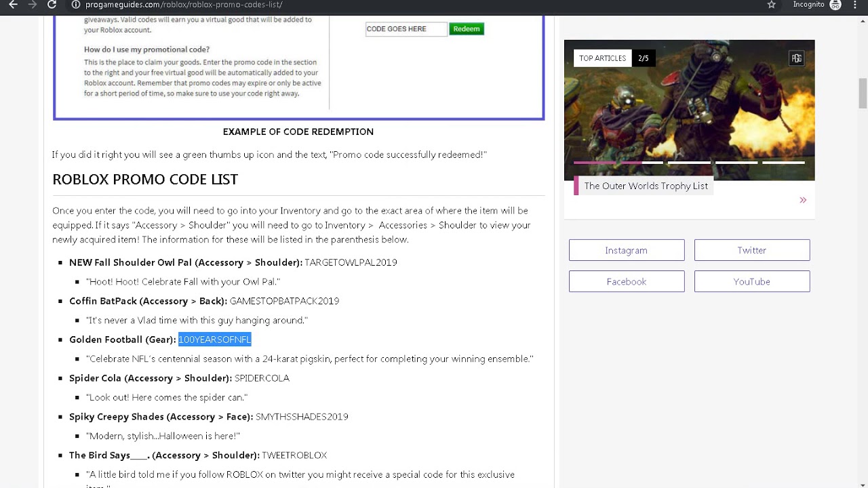This screenshot has height=488, width=868.
Task: Click the NFL centennial season description
Action: click(x=310, y=359)
